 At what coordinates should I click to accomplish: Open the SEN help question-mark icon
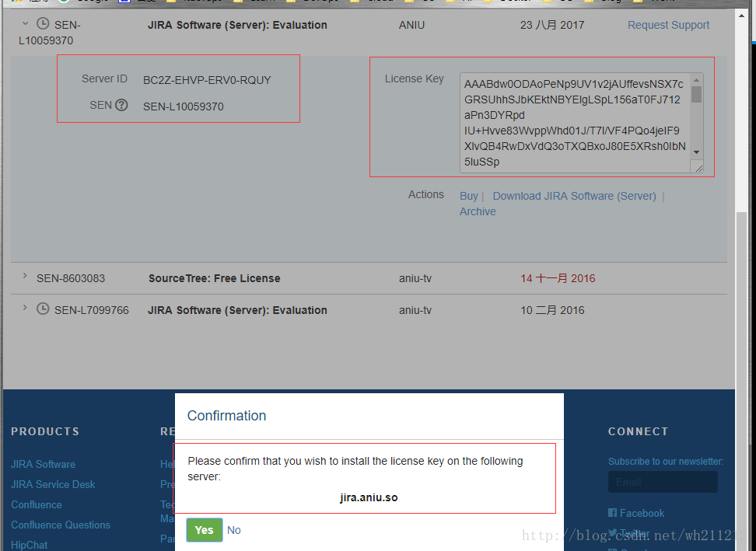[122, 104]
